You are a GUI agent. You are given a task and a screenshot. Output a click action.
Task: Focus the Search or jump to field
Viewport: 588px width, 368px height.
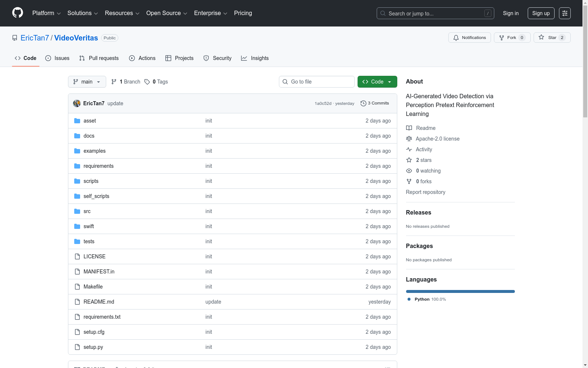[x=435, y=13]
